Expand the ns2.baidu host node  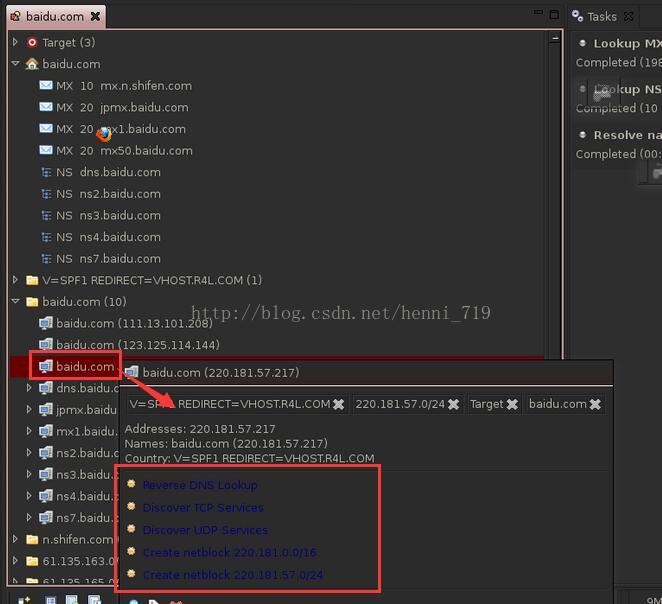coord(29,452)
